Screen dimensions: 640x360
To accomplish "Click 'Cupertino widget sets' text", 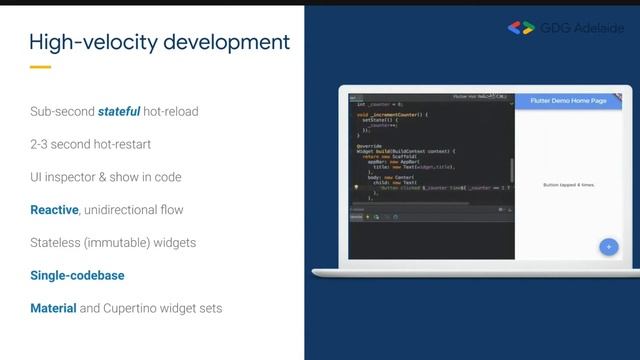I will [162, 308].
